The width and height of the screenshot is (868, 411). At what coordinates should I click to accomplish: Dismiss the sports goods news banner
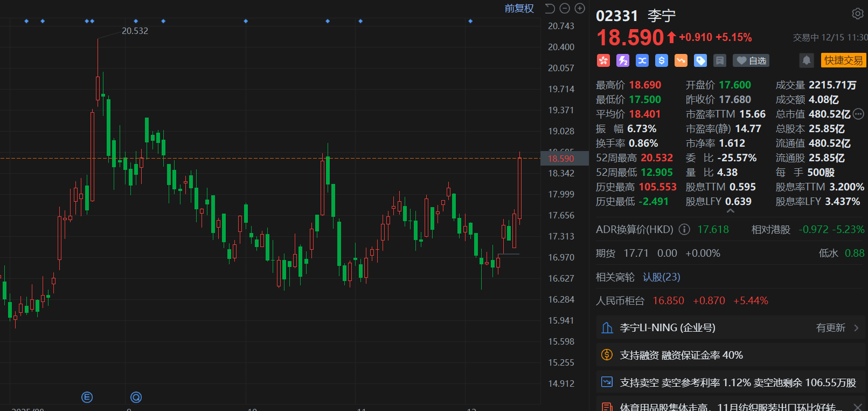click(x=858, y=407)
